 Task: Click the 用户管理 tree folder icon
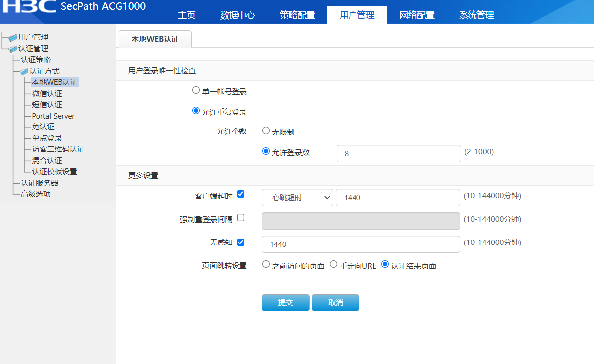pyautogui.click(x=13, y=37)
